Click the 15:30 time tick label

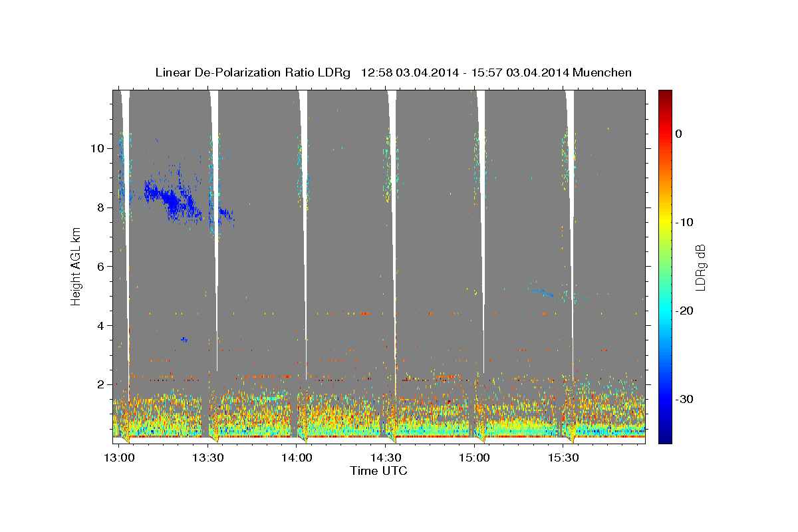click(564, 458)
